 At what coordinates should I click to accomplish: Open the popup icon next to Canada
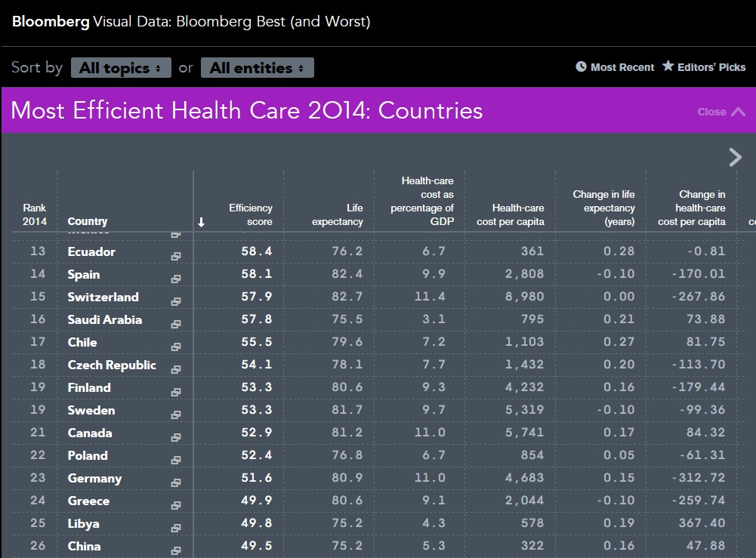coord(176,437)
